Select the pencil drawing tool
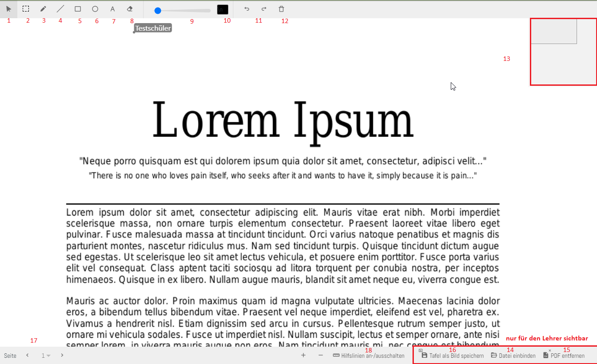 [x=43, y=9]
